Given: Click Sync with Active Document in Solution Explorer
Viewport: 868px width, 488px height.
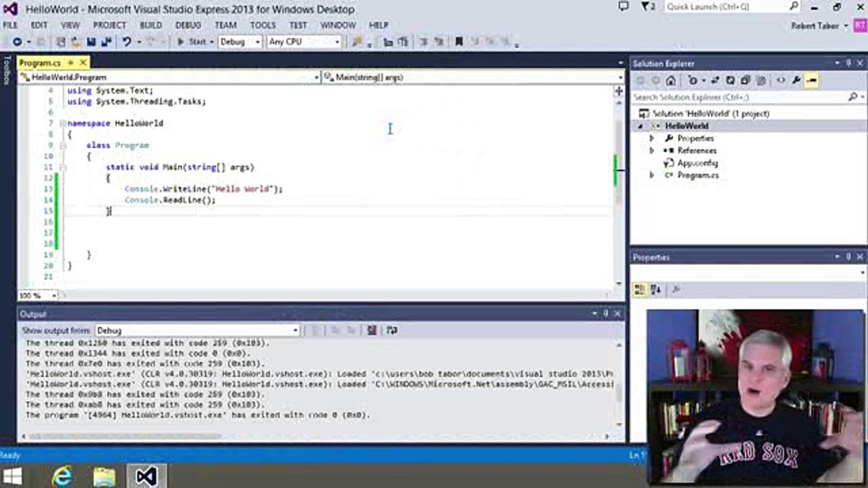Looking at the screenshot, I should coord(715,80).
